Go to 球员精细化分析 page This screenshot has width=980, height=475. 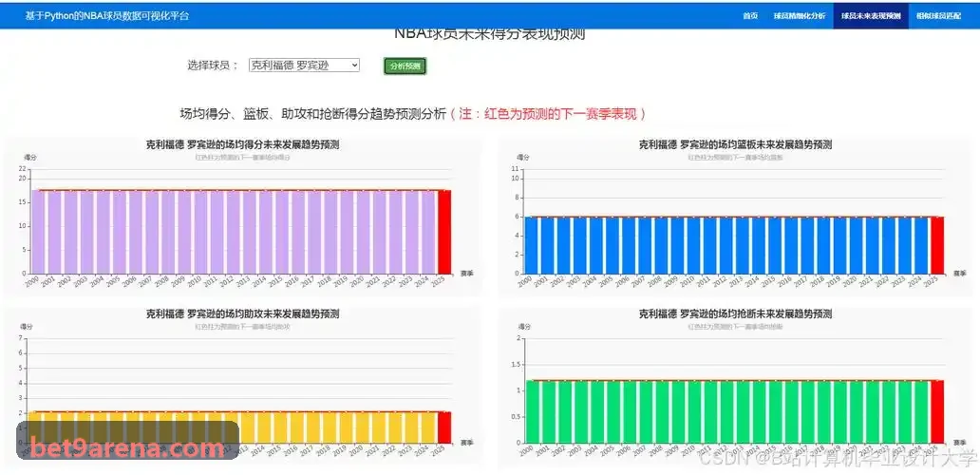[x=799, y=15]
